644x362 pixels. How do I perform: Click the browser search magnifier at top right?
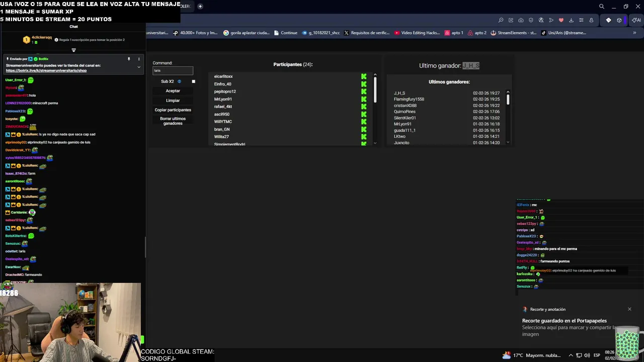click(x=601, y=7)
